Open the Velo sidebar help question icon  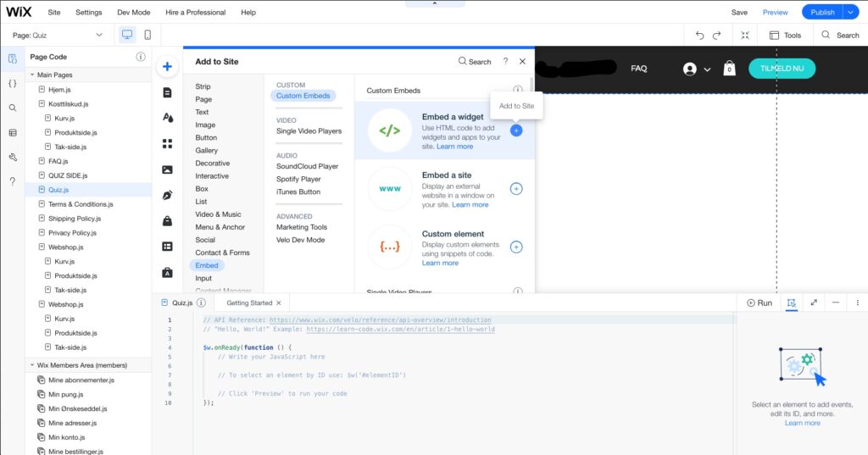tap(13, 181)
